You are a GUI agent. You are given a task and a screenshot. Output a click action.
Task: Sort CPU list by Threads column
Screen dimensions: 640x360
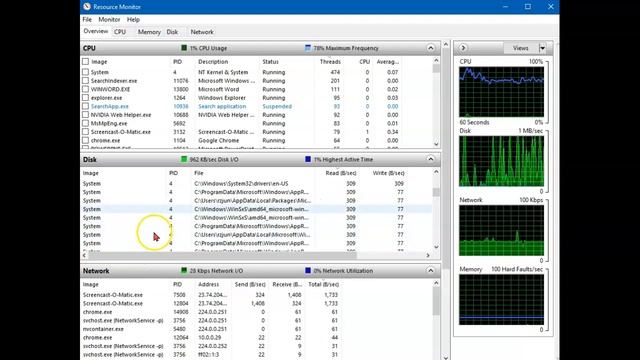click(x=330, y=62)
